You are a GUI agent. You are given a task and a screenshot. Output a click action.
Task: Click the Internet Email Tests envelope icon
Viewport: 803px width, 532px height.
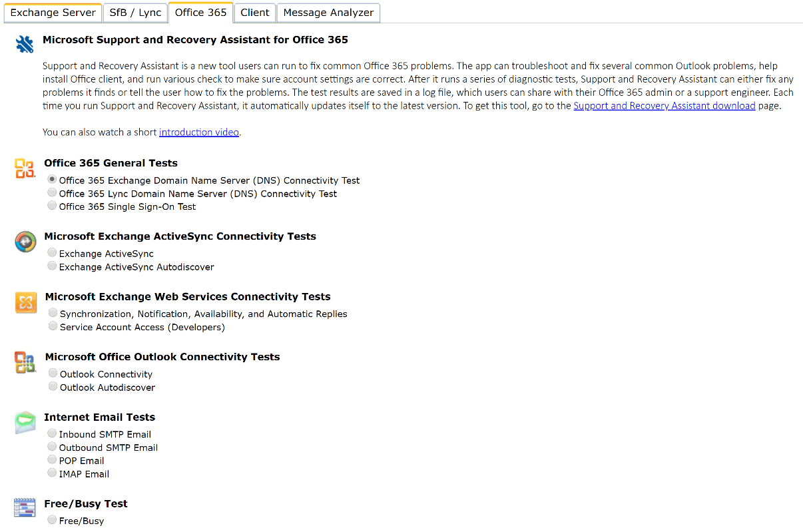(x=25, y=423)
